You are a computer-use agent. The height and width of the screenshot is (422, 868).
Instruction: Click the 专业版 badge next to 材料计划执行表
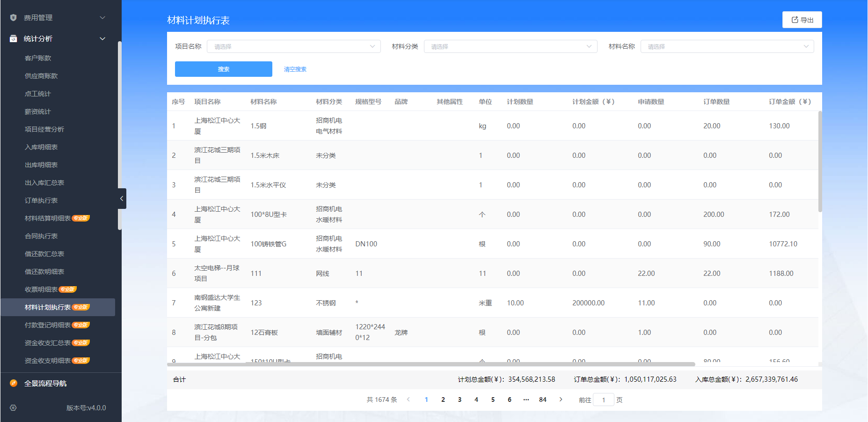click(x=80, y=307)
